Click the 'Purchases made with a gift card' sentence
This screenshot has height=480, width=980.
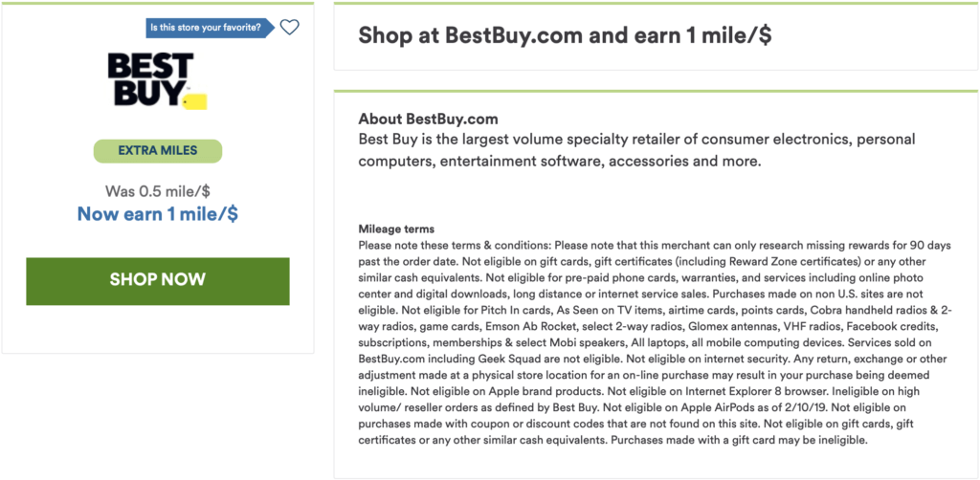[x=740, y=440]
